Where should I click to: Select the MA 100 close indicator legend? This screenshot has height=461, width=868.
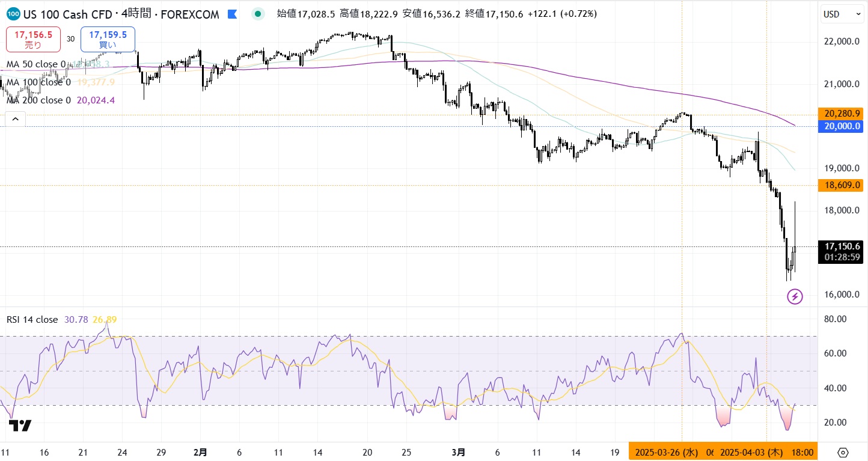tap(38, 82)
